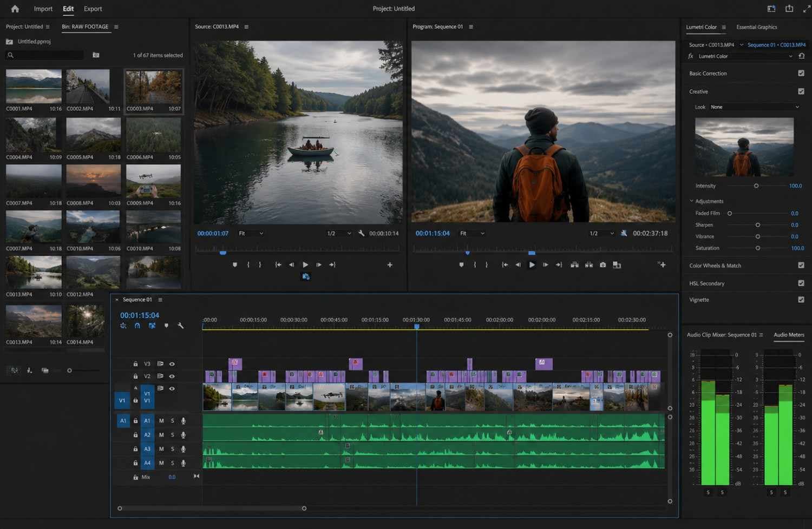The width and height of the screenshot is (812, 529).
Task: Hide track V2 with eye icon
Action: [172, 376]
